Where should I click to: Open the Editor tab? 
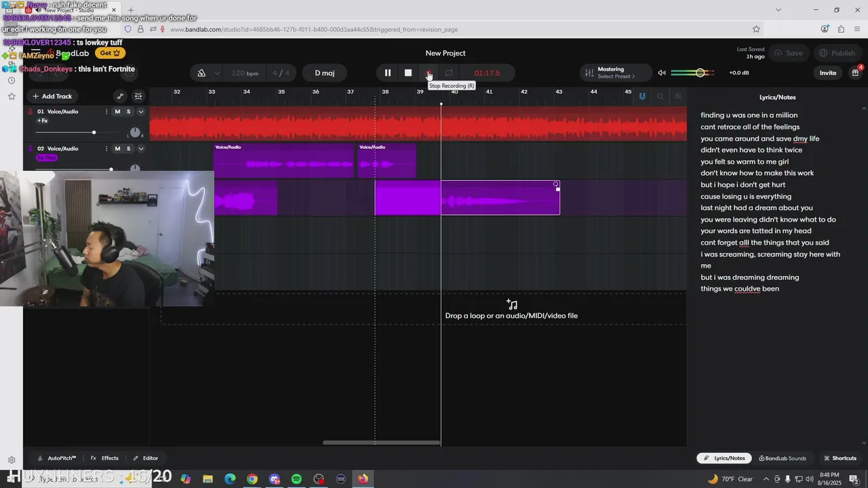pos(145,458)
